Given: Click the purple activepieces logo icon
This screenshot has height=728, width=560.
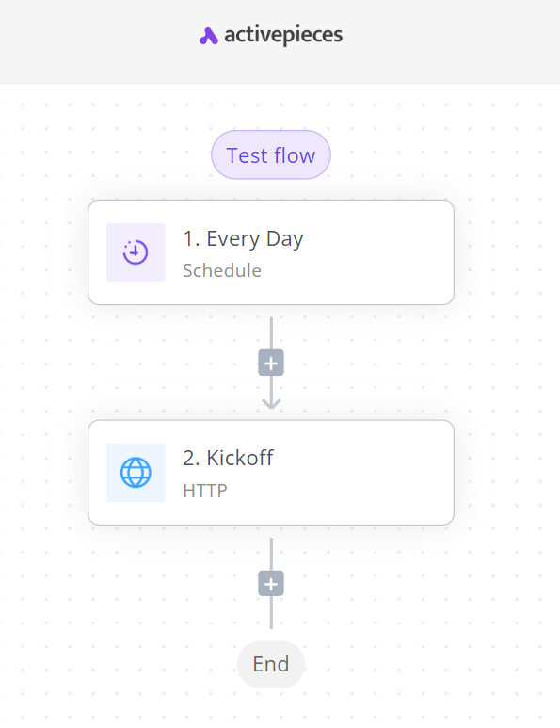Looking at the screenshot, I should pos(208,36).
